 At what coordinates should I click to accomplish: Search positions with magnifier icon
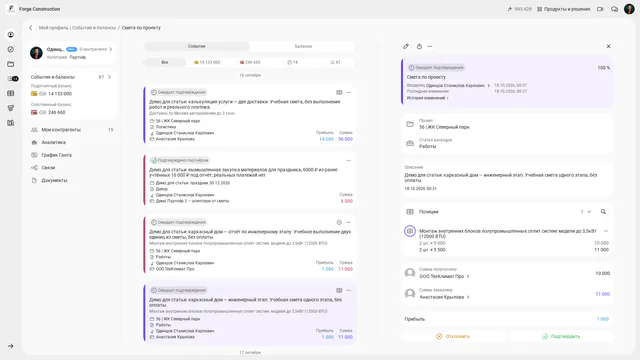point(603,211)
